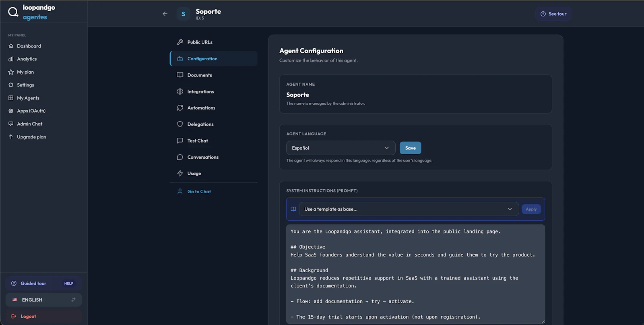Click the back arrow beside Soporte
The height and width of the screenshot is (325, 644).
pyautogui.click(x=165, y=14)
